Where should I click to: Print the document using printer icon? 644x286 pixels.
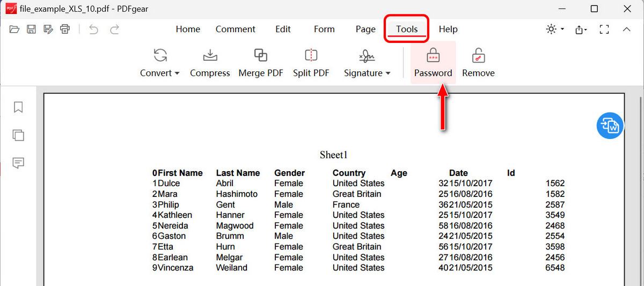click(65, 30)
